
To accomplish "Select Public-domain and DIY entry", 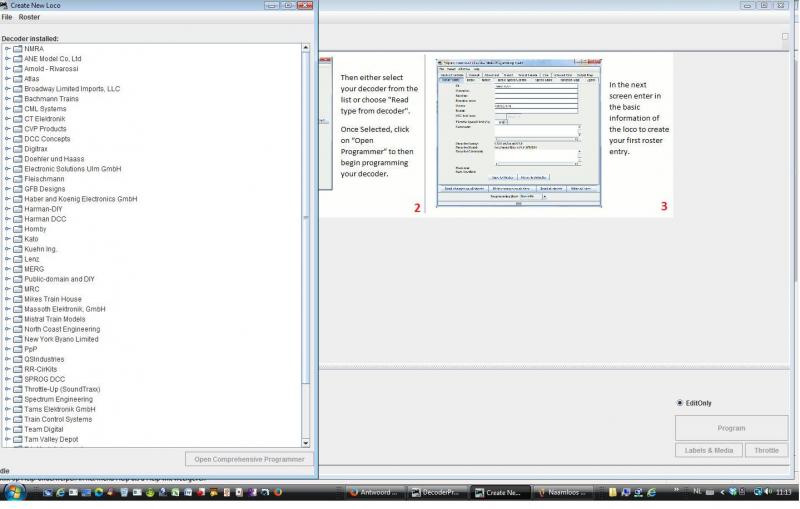I will pos(59,279).
